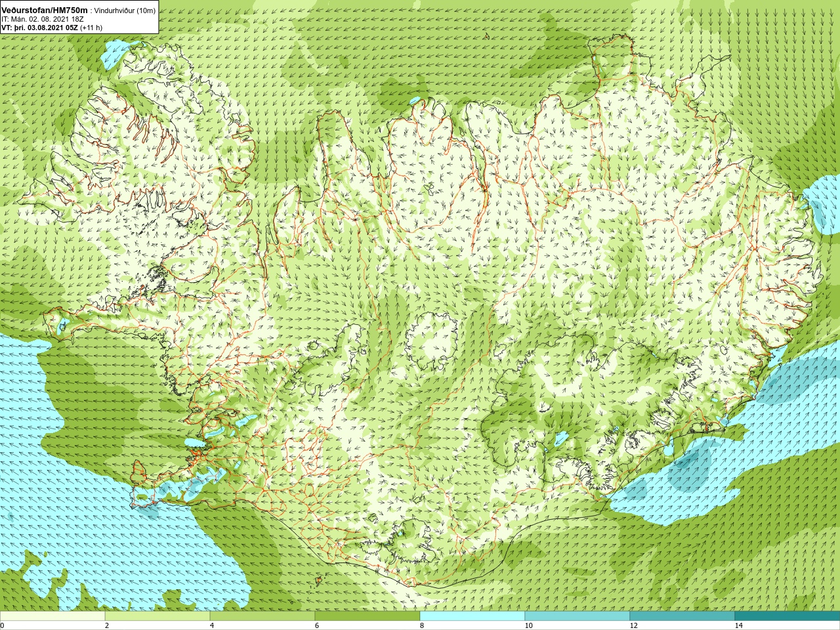Click the olive green 6–8 legend swatch
This screenshot has height=630, width=840.
[x=367, y=616]
